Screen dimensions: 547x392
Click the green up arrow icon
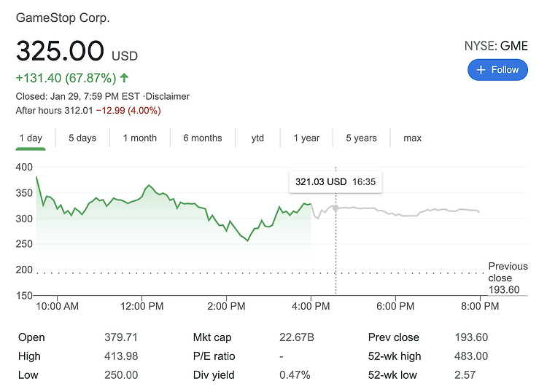click(124, 78)
